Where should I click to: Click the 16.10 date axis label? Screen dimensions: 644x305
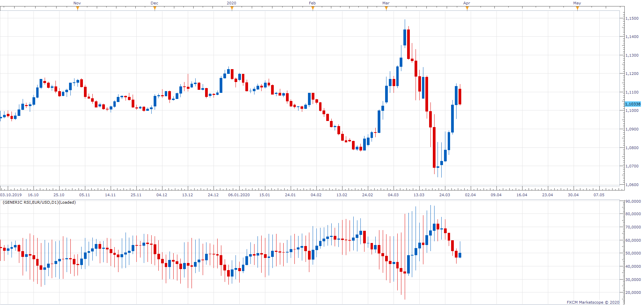33,195
